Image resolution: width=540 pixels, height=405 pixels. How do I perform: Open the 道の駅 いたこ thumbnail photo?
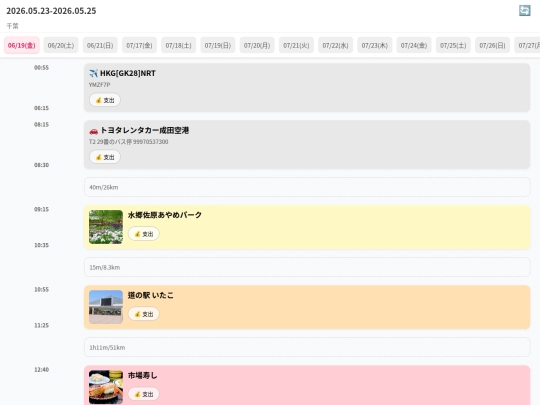[x=106, y=307]
